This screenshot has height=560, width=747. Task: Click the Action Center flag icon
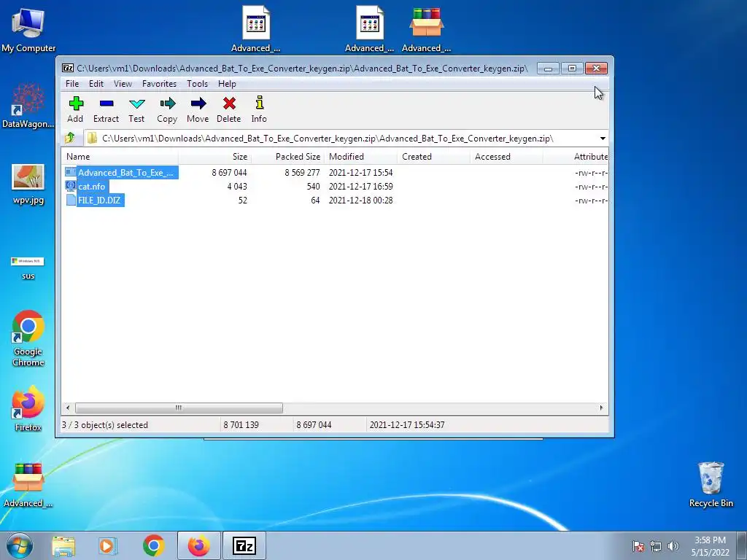(638, 546)
